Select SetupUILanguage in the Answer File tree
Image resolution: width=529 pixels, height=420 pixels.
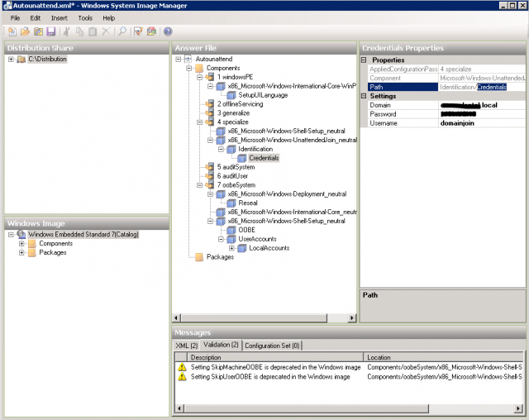(263, 95)
